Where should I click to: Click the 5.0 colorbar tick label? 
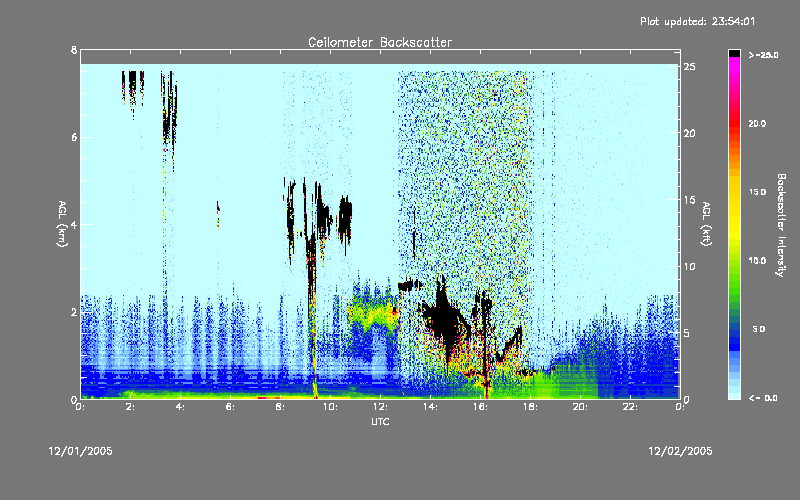point(759,329)
